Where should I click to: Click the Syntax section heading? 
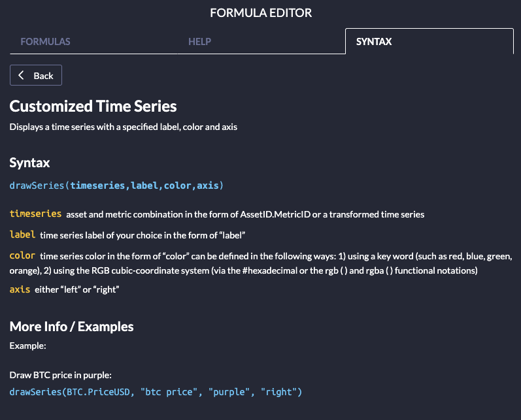[29, 163]
